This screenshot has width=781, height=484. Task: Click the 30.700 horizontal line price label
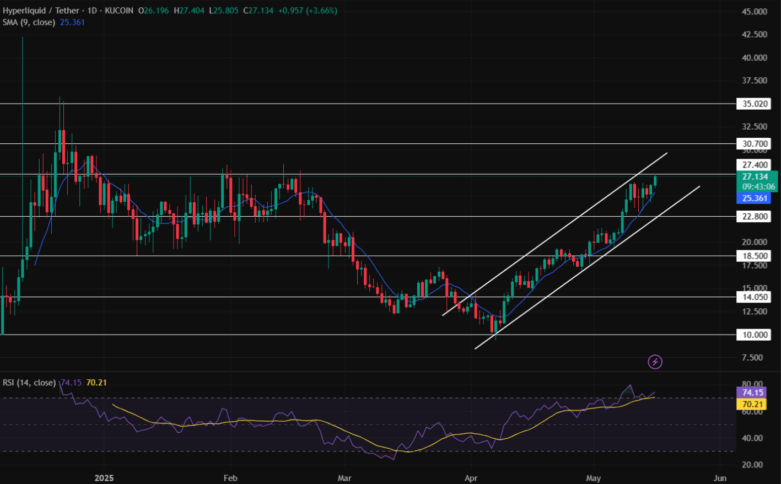[754, 144]
